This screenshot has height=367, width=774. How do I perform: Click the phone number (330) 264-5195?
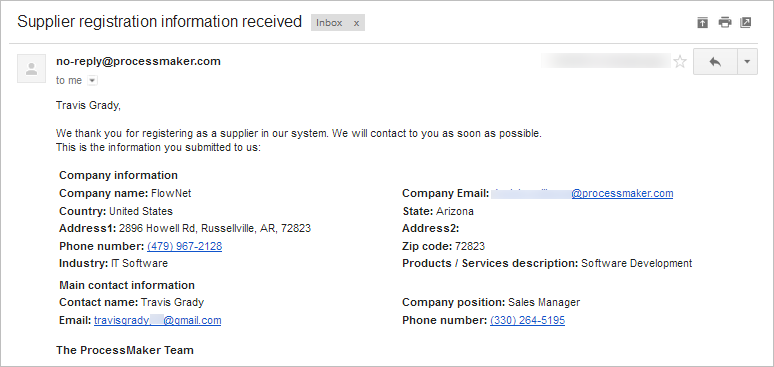click(528, 320)
